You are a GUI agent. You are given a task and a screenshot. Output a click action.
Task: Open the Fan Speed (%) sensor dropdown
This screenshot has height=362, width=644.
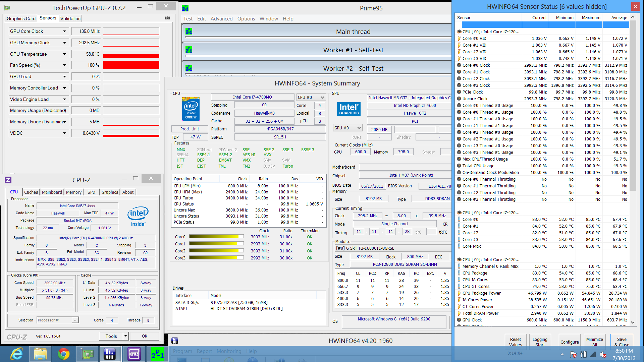click(64, 65)
